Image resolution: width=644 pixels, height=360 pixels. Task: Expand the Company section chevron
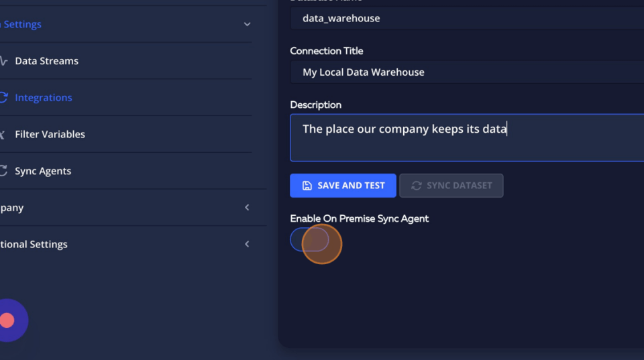[247, 208]
